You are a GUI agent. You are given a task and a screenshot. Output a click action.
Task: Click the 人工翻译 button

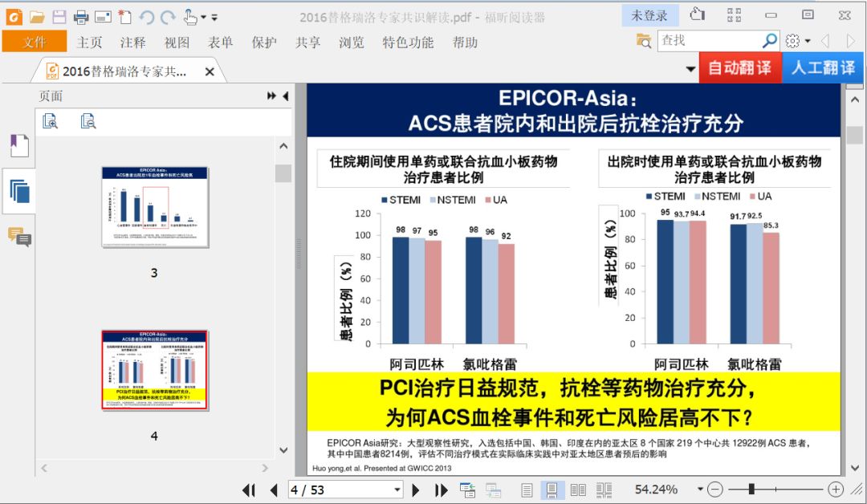click(823, 68)
